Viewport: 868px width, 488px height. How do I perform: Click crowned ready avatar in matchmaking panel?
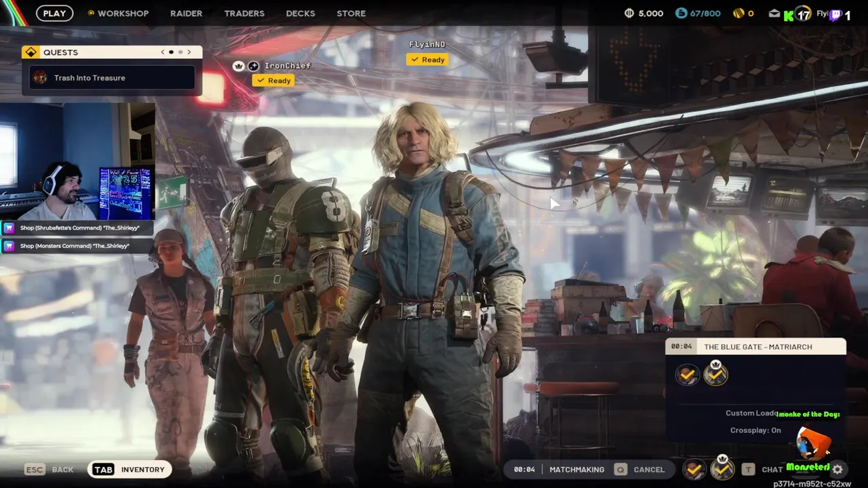715,373
